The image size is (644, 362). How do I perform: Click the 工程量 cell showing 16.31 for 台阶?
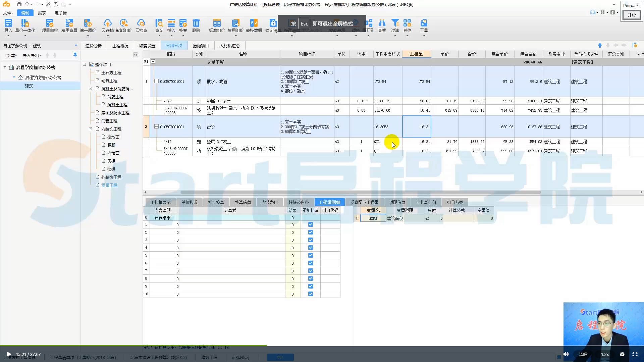click(x=417, y=126)
